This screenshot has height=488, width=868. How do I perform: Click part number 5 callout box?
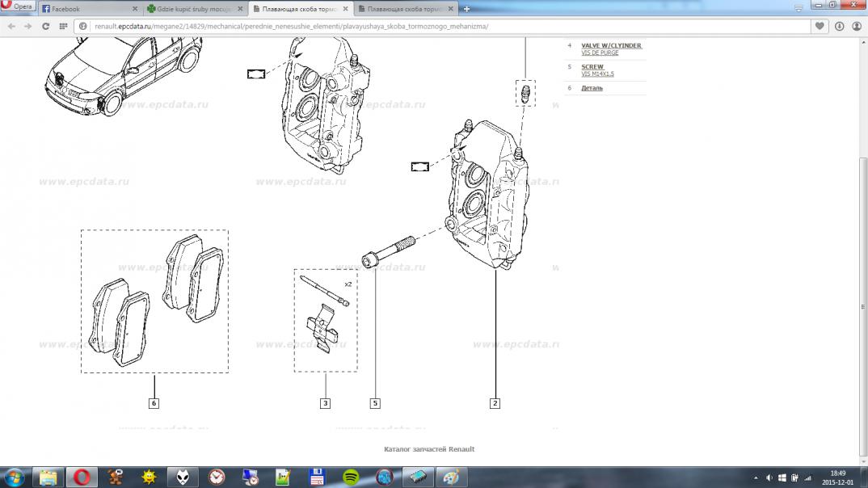pyautogui.click(x=375, y=403)
